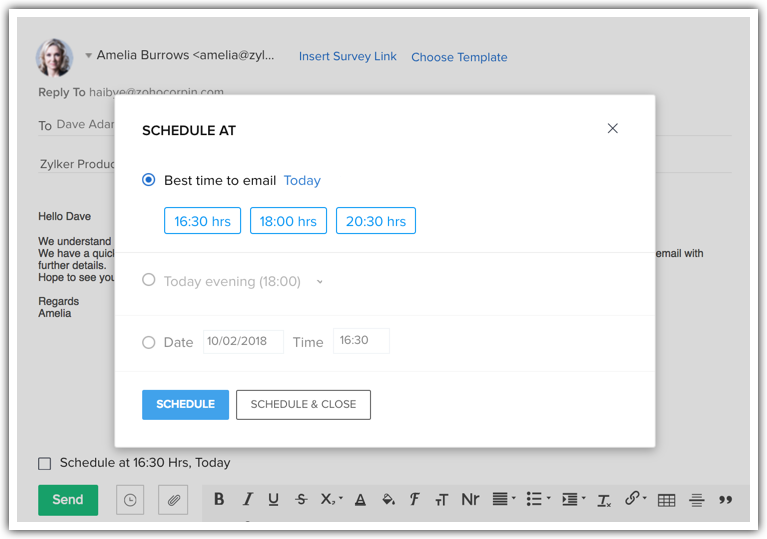767x539 pixels.
Task: Choose the custom Date radio button
Action: pyautogui.click(x=149, y=342)
